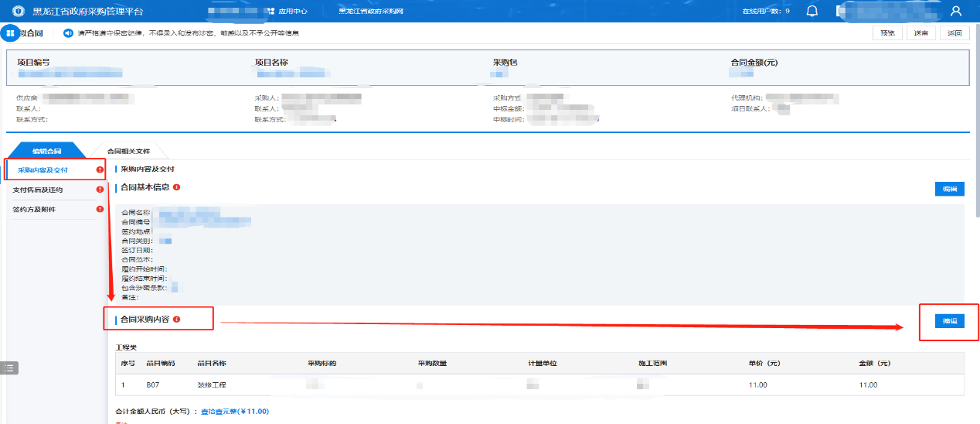Open the user profile avatar icon

pos(956,11)
